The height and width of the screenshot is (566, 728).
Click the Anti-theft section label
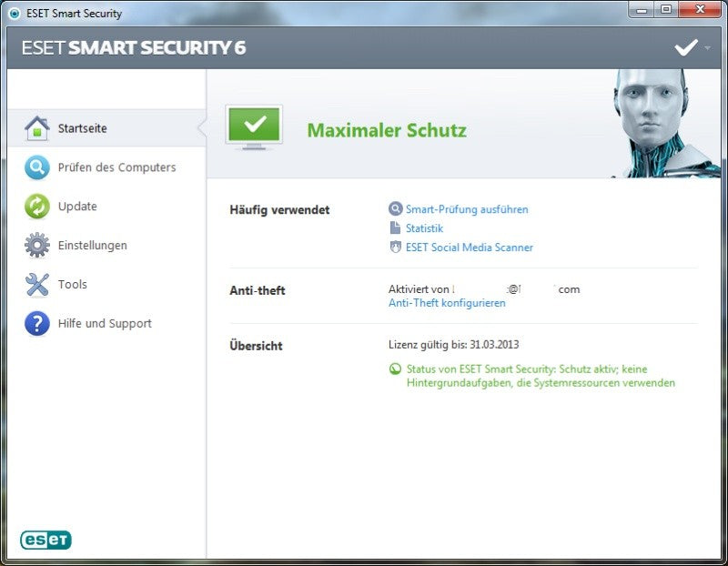[258, 290]
